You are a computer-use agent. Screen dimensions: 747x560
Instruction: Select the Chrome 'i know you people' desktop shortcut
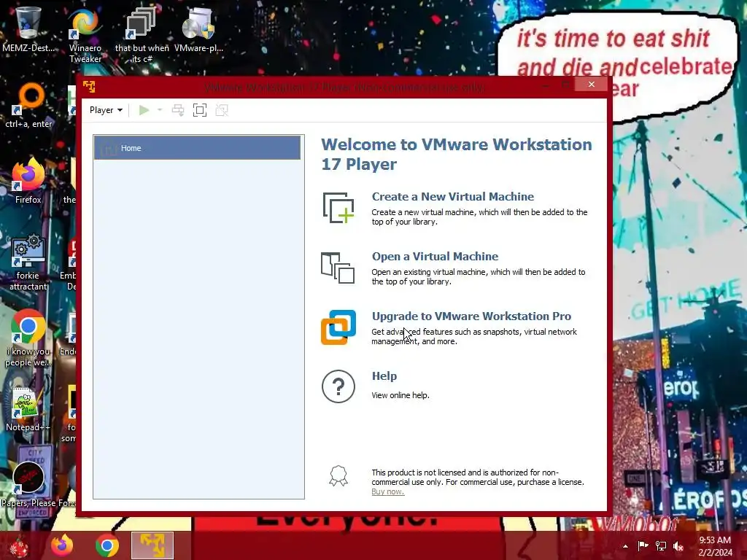coord(28,338)
